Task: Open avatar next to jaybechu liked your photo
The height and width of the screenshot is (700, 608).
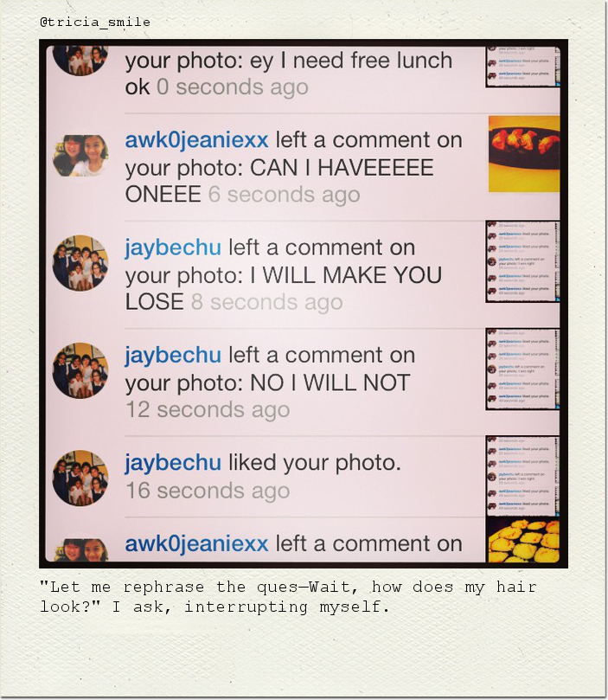Action: tap(80, 478)
